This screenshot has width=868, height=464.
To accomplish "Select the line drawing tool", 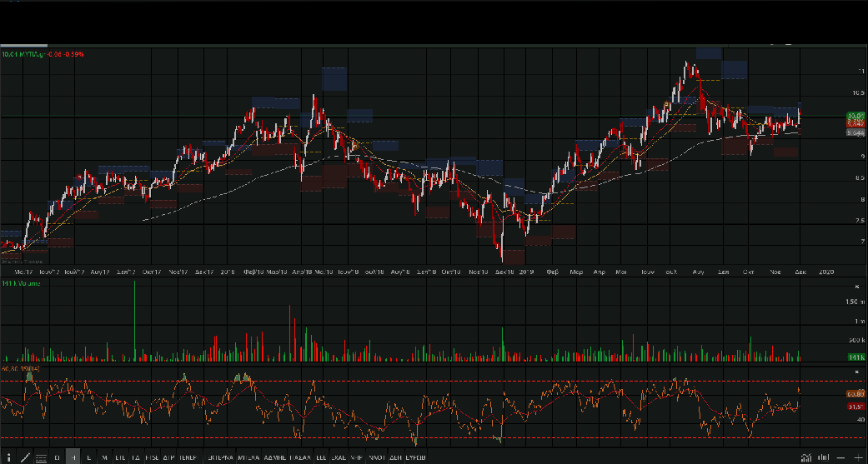I will (x=25, y=457).
